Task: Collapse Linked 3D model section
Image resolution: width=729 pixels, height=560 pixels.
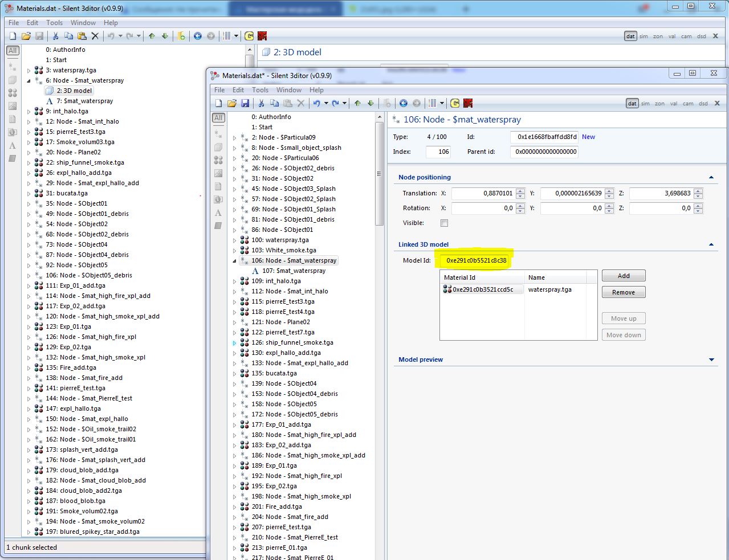Action: coord(711,245)
